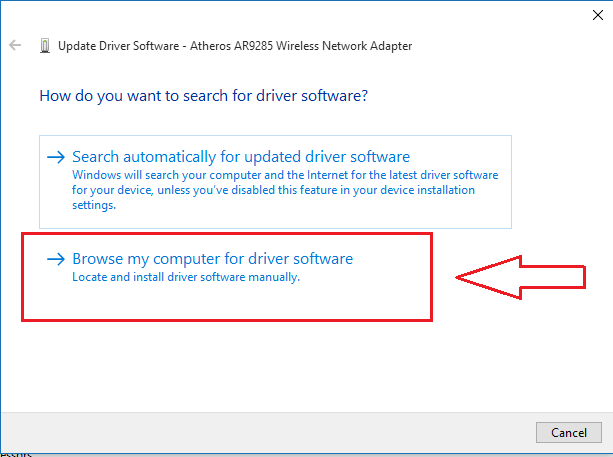
Task: Click the 'How do you want to search' heading
Action: tap(203, 97)
